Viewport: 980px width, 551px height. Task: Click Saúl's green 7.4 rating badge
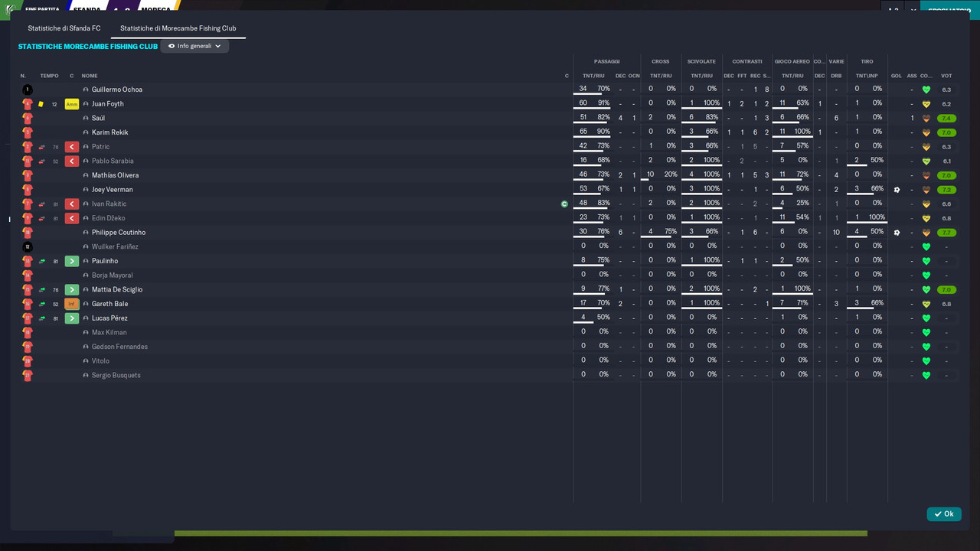[946, 119]
